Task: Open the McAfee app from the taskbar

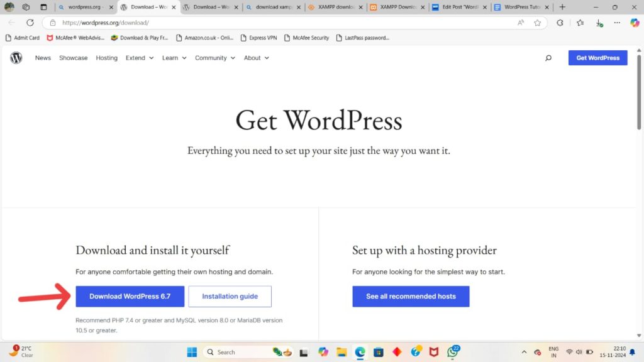Action: pos(434,352)
